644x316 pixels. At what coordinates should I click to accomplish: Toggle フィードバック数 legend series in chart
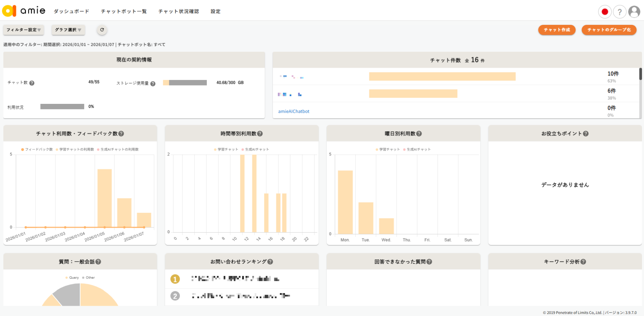(x=37, y=149)
